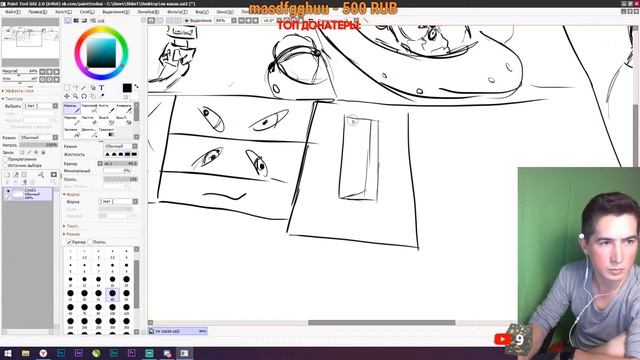
Task: Open the brush Форма dropdown
Action: tap(118, 202)
